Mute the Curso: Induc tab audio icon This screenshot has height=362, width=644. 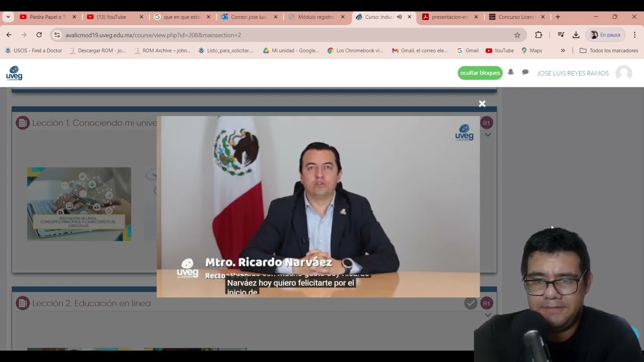click(x=399, y=17)
